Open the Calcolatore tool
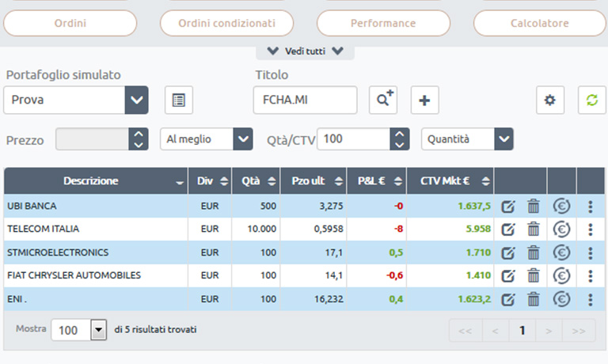Image resolution: width=608 pixels, height=364 pixels. click(x=540, y=23)
